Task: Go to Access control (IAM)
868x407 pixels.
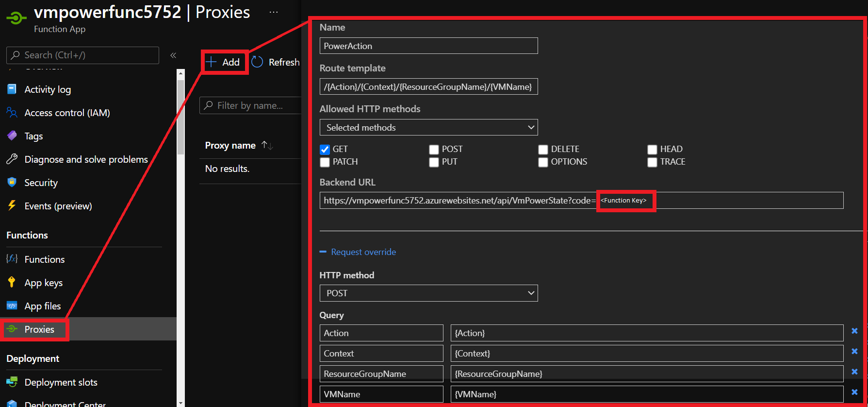Action: [x=67, y=113]
